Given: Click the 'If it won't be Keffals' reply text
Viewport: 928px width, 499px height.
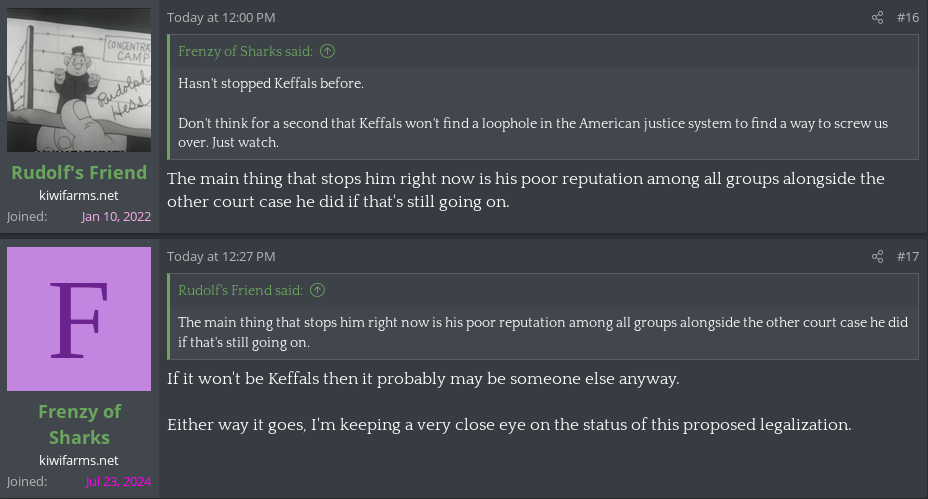Looking at the screenshot, I should click(x=423, y=380).
